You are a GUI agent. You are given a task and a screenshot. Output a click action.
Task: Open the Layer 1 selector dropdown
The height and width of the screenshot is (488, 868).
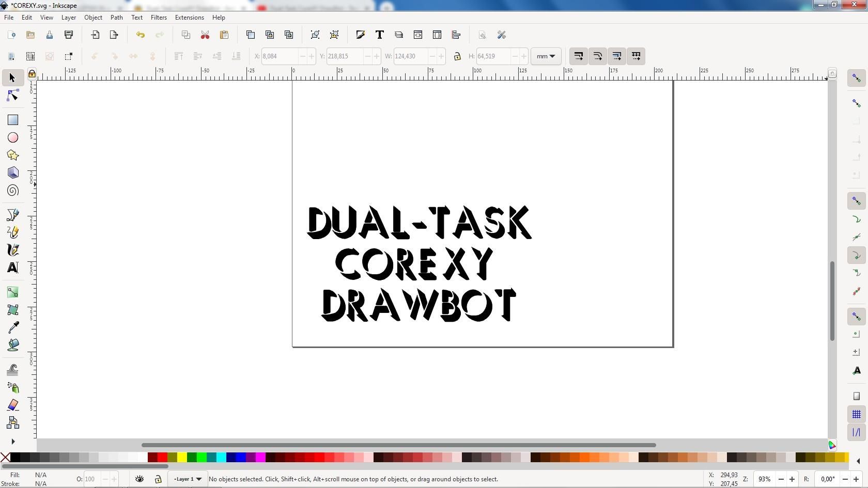coord(187,479)
